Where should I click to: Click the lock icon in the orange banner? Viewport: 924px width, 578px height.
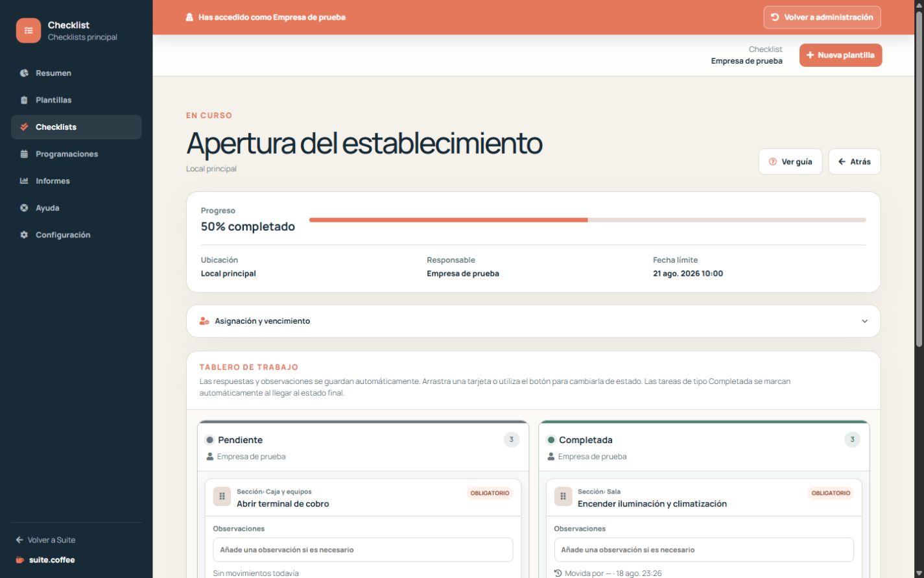click(189, 18)
